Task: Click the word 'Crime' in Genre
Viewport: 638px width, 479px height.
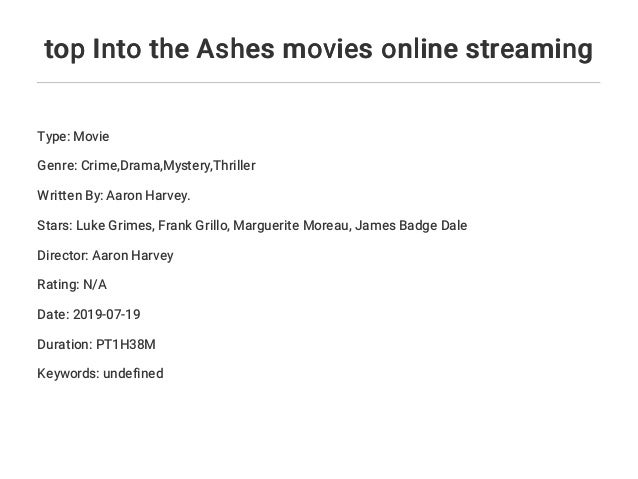Action: pyautogui.click(x=99, y=166)
